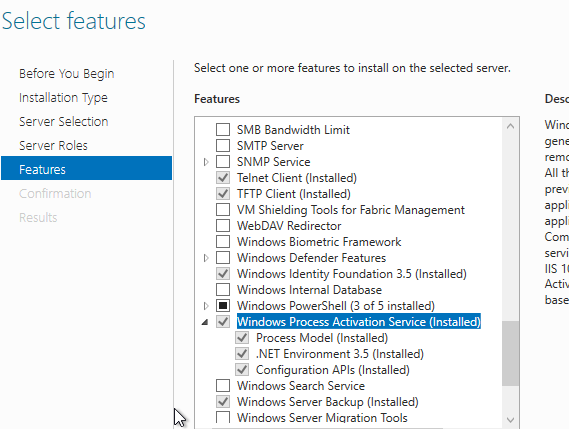Toggle the Windows Search Service checkbox

pyautogui.click(x=223, y=385)
